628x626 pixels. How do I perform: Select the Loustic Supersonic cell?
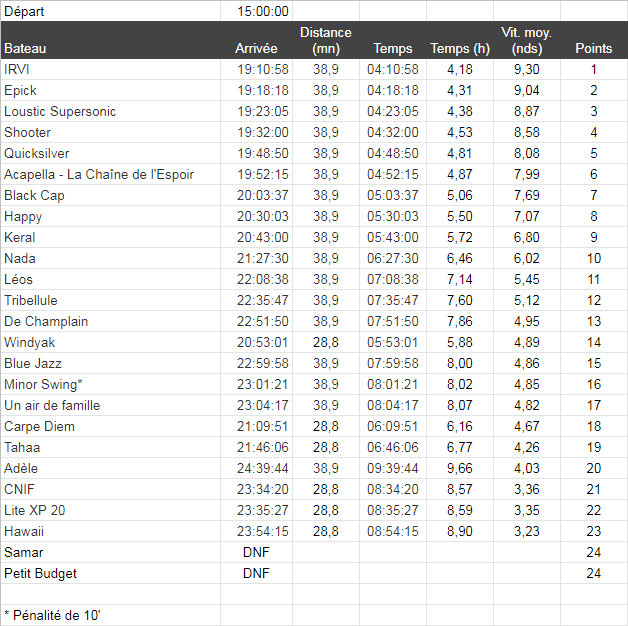pos(111,111)
